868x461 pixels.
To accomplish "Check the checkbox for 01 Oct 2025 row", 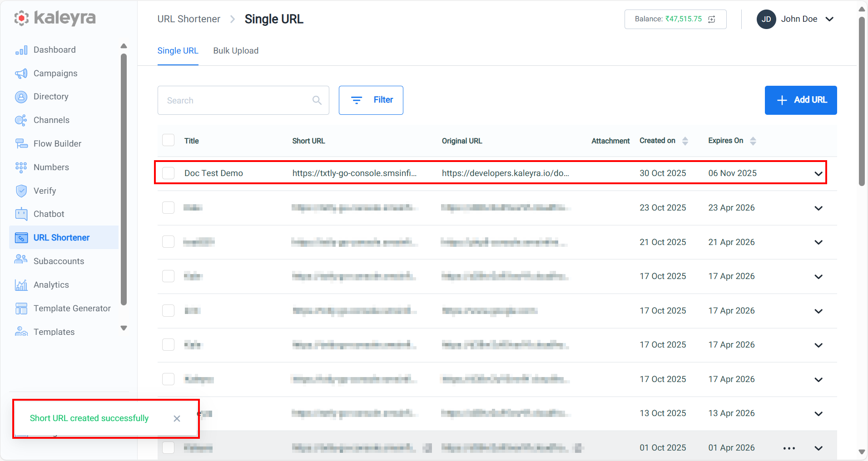I will tap(169, 447).
